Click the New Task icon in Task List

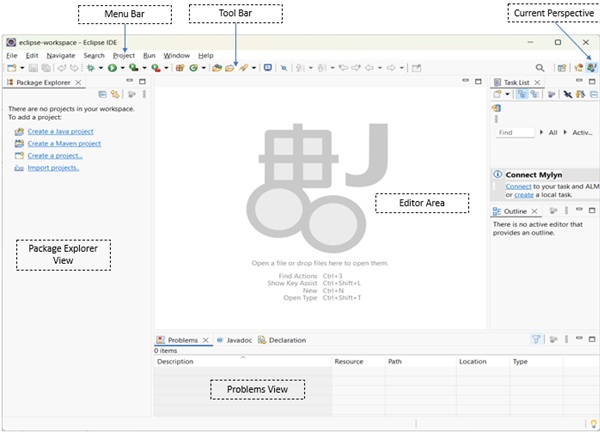pos(497,94)
